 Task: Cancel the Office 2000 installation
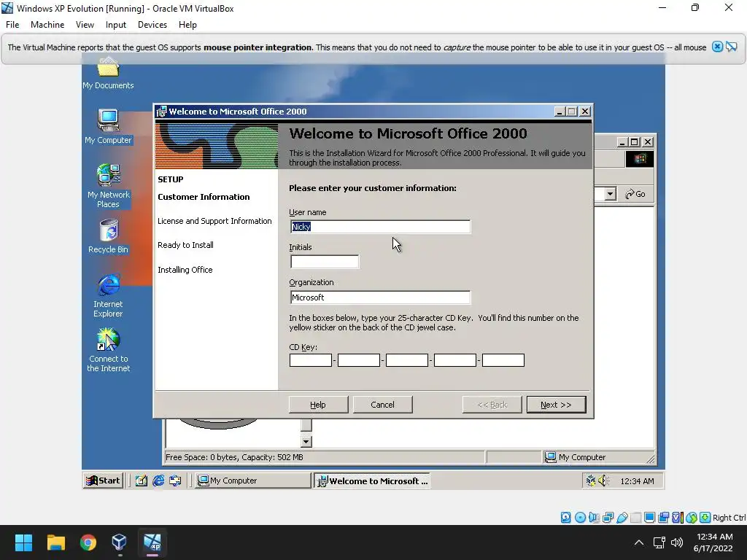pos(382,404)
